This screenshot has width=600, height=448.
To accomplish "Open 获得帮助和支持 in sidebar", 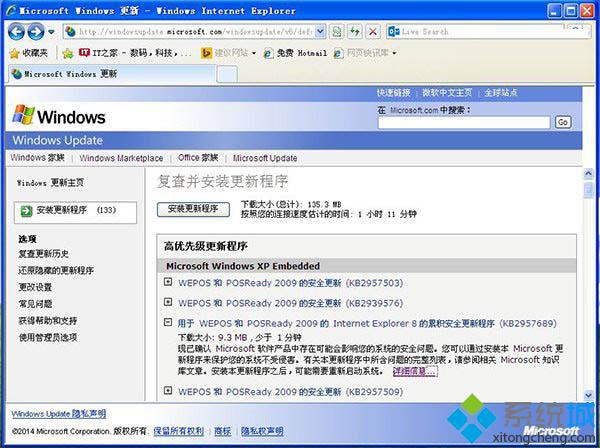I will coord(48,321).
